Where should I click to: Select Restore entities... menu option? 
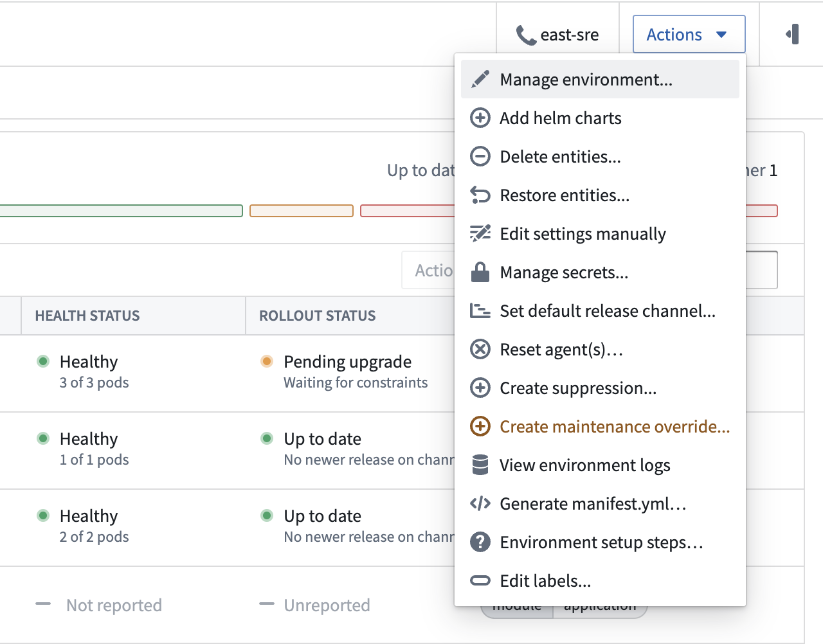point(600,195)
